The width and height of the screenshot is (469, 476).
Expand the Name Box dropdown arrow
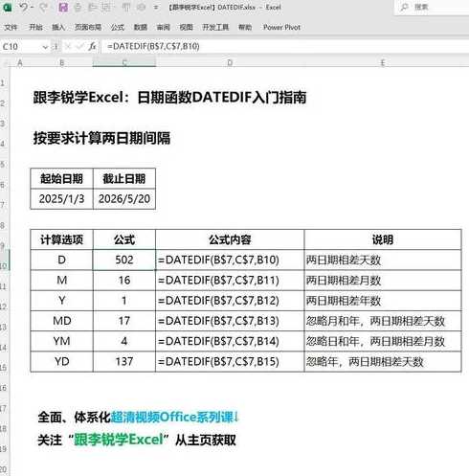pos(45,47)
